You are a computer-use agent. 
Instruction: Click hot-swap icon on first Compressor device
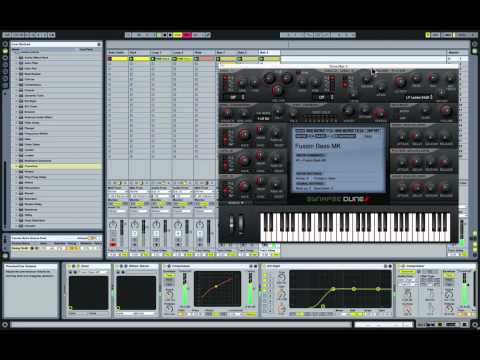(252, 266)
